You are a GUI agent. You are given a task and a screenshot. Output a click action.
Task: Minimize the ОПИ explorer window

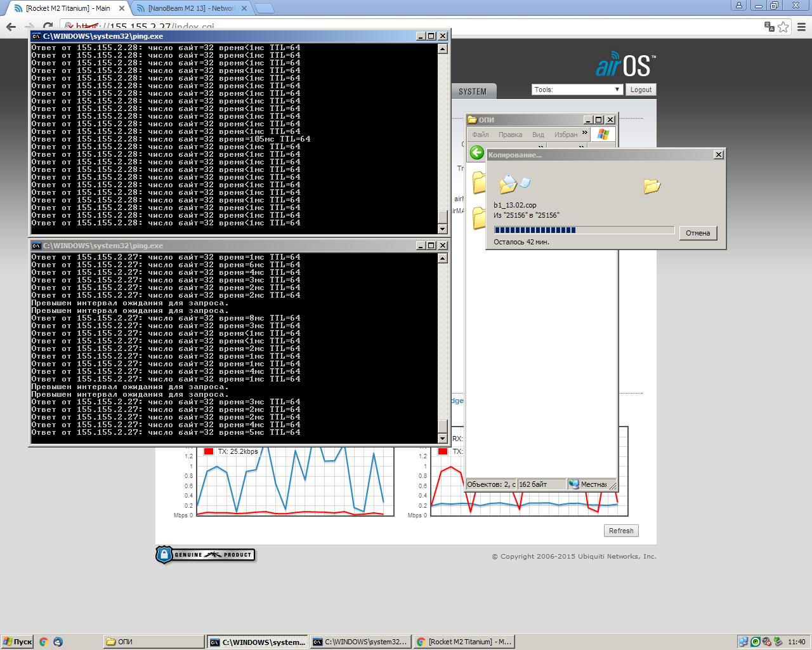(587, 119)
